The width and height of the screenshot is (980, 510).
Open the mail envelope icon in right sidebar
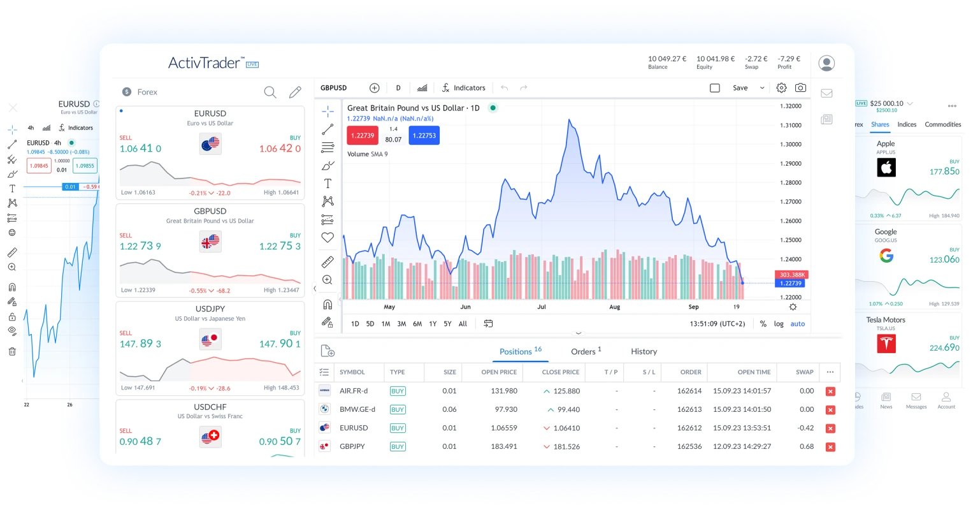point(826,93)
